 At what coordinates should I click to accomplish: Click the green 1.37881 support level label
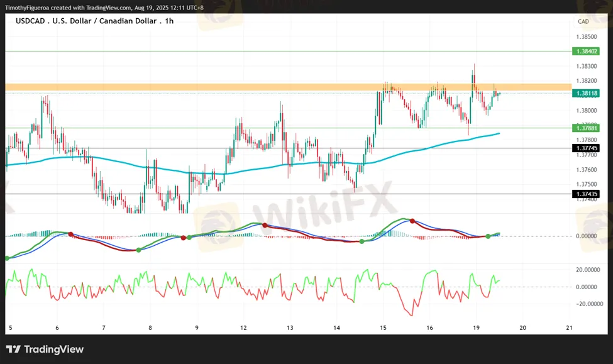pos(585,128)
